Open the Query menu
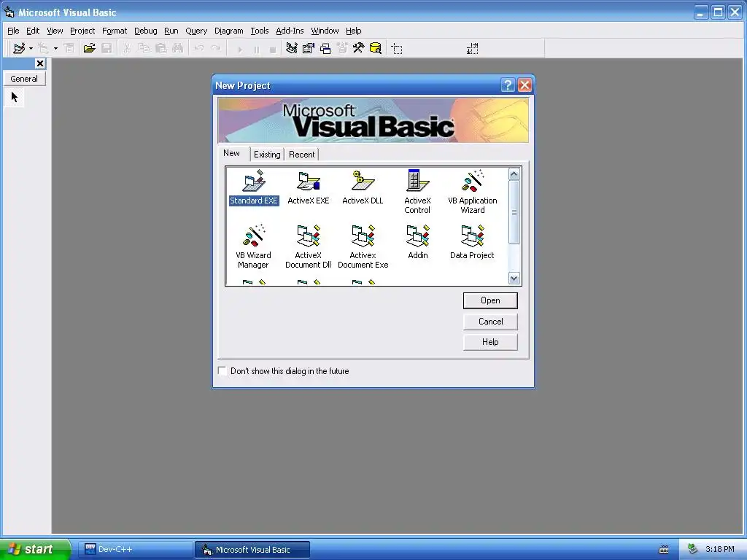 [196, 31]
